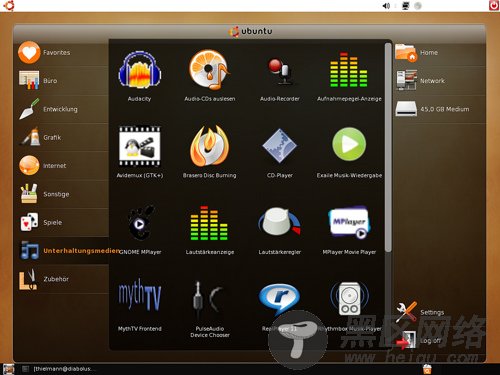Start the Audio-Recorder microphone icon
500x375 pixels.
(x=280, y=71)
